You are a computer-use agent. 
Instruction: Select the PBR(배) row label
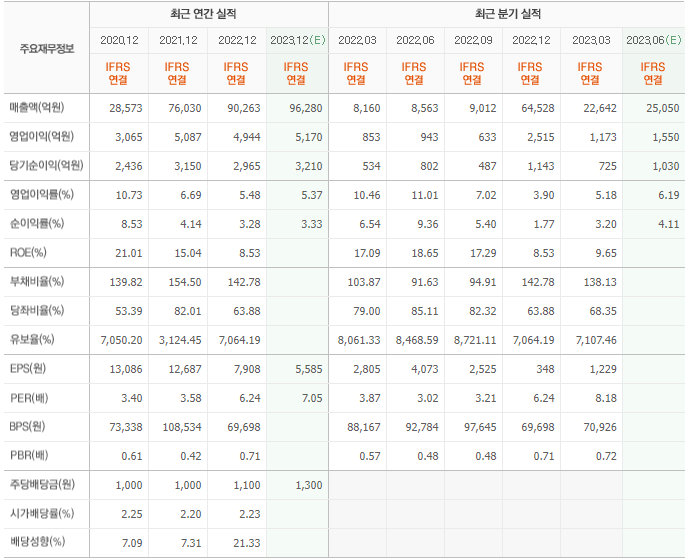(x=29, y=456)
